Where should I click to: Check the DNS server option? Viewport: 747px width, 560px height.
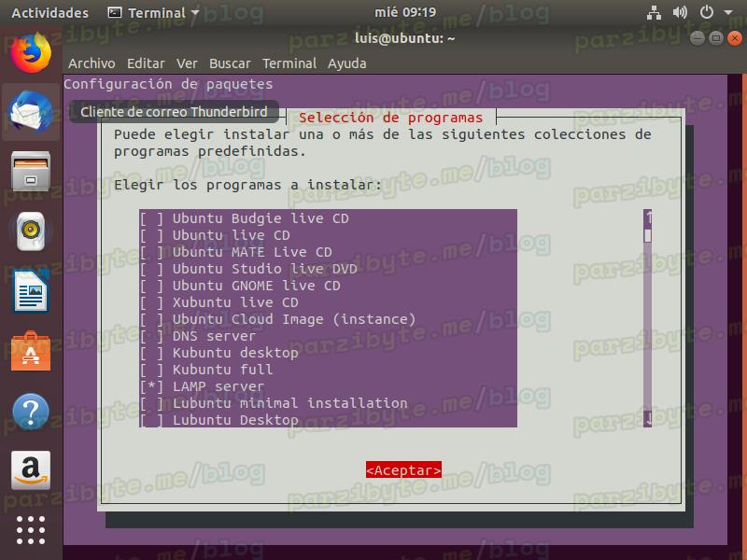[152, 336]
